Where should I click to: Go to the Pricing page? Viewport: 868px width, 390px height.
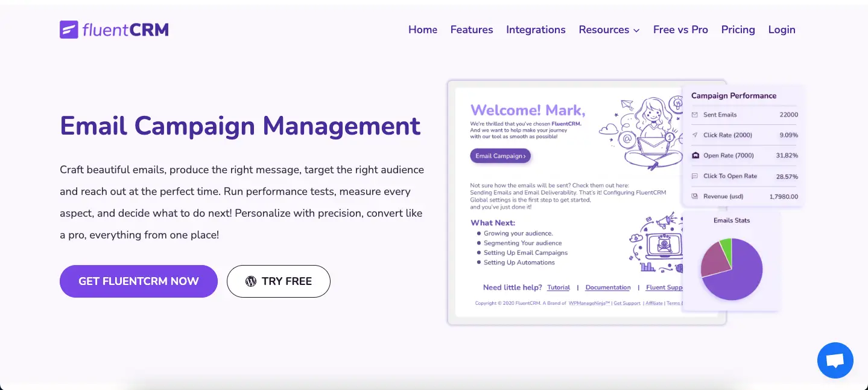(738, 30)
